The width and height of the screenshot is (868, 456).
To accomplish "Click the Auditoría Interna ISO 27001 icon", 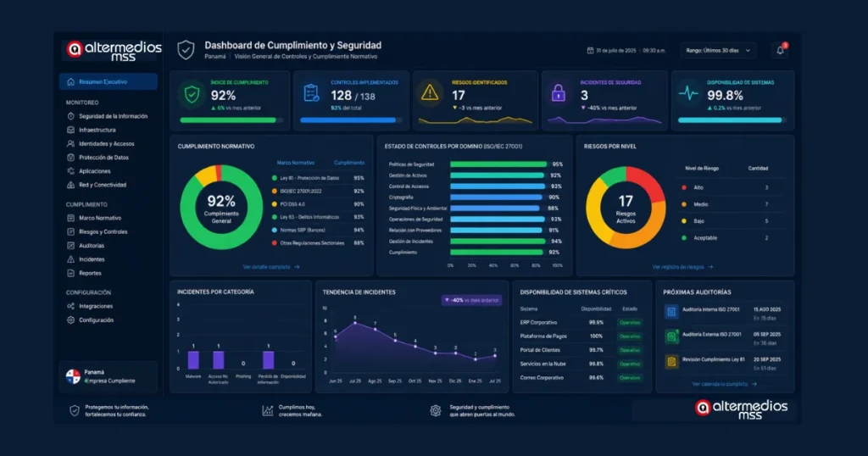I will pyautogui.click(x=671, y=312).
